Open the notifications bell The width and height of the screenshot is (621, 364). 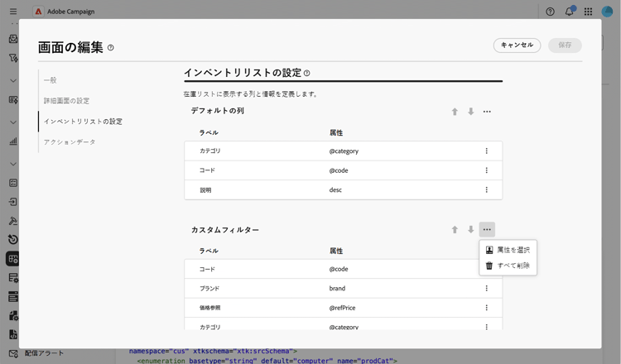pos(569,12)
